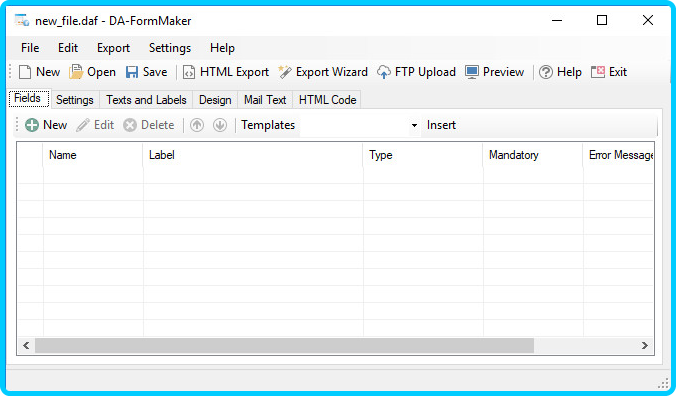Click the Label column header
The image size is (676, 396).
point(253,155)
